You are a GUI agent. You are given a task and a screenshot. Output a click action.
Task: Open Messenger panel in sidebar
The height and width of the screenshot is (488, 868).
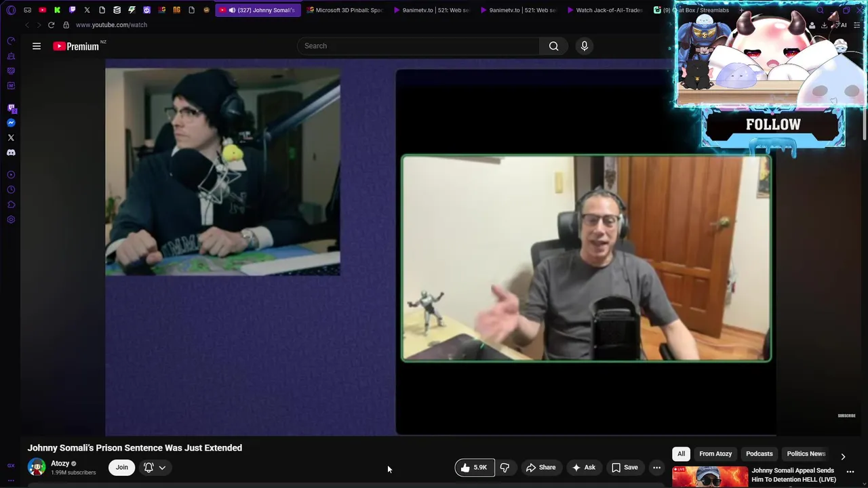[11, 123]
